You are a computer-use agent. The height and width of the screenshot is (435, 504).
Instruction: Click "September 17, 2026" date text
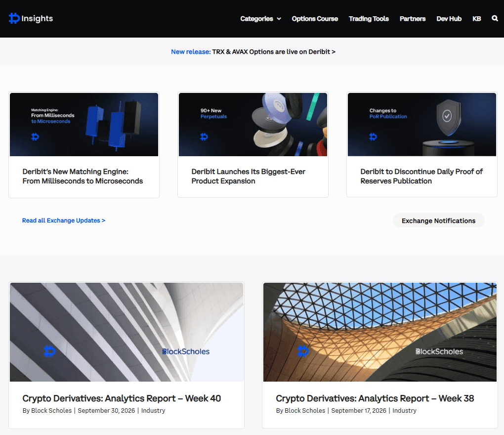[359, 411]
